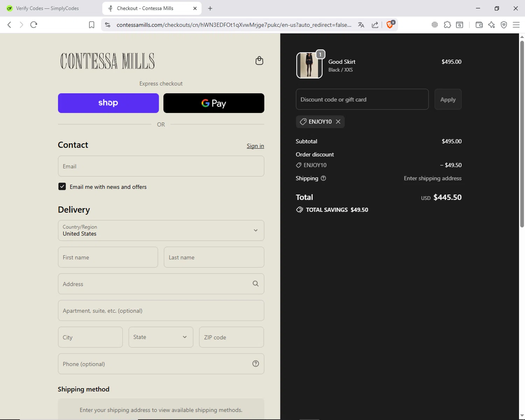The height and width of the screenshot is (420, 525).
Task: Bookmark this page icon
Action: (x=92, y=24)
